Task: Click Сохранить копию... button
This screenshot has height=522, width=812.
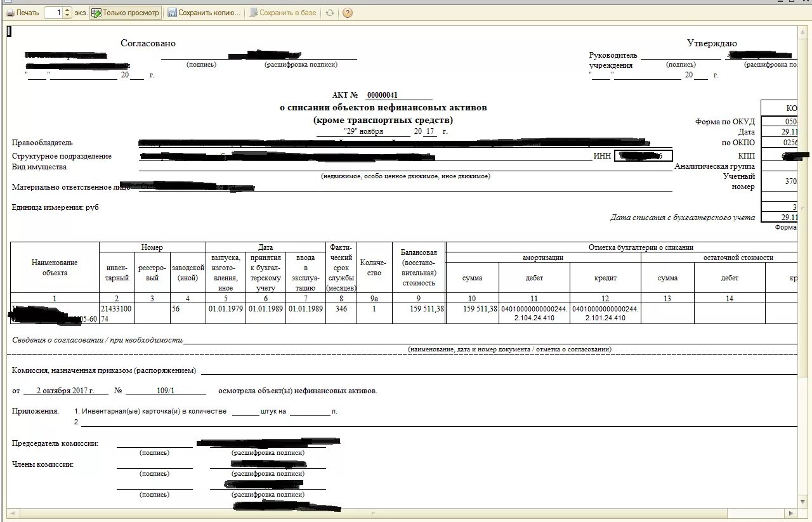Action: coord(204,13)
